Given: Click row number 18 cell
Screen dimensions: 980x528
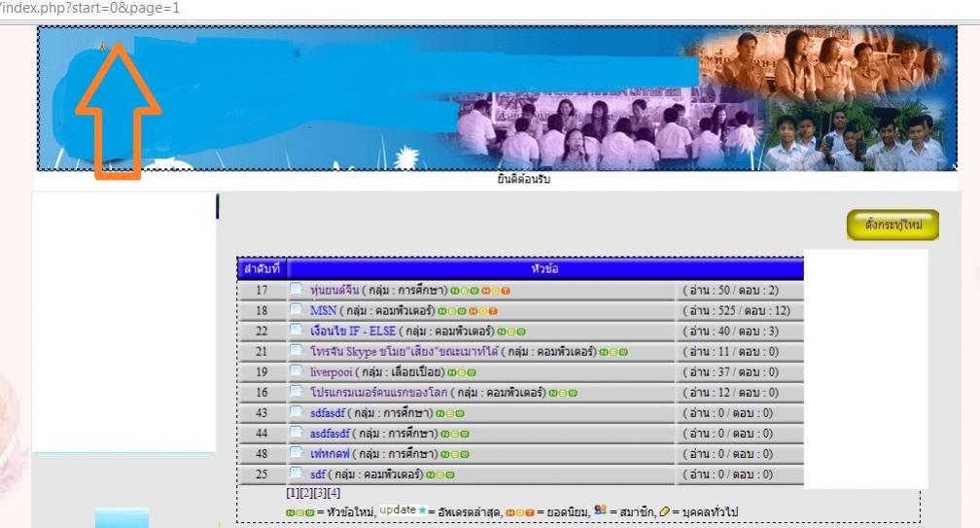Looking at the screenshot, I should [x=262, y=310].
